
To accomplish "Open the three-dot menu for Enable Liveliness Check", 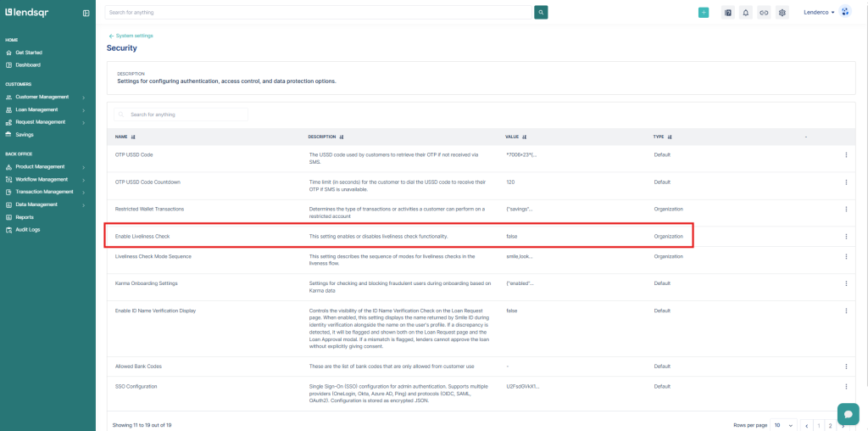I will 846,236.
